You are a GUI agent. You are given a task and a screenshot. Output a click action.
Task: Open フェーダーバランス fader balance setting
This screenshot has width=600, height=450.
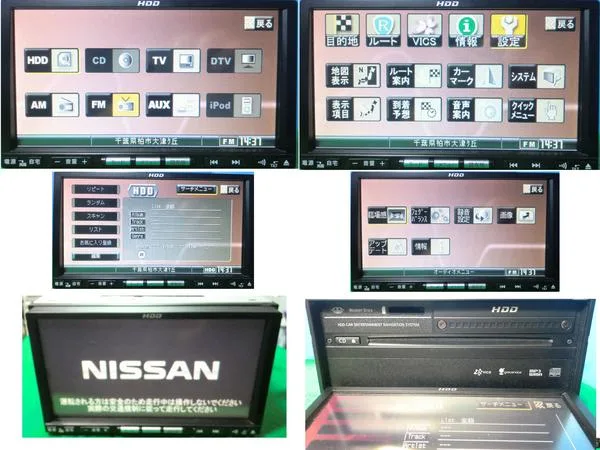430,215
